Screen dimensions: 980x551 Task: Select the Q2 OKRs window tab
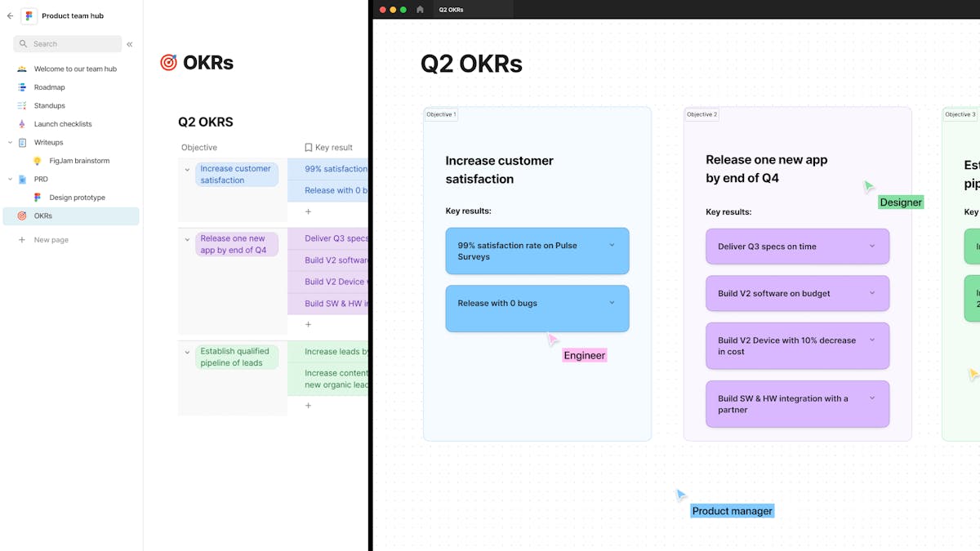point(451,10)
